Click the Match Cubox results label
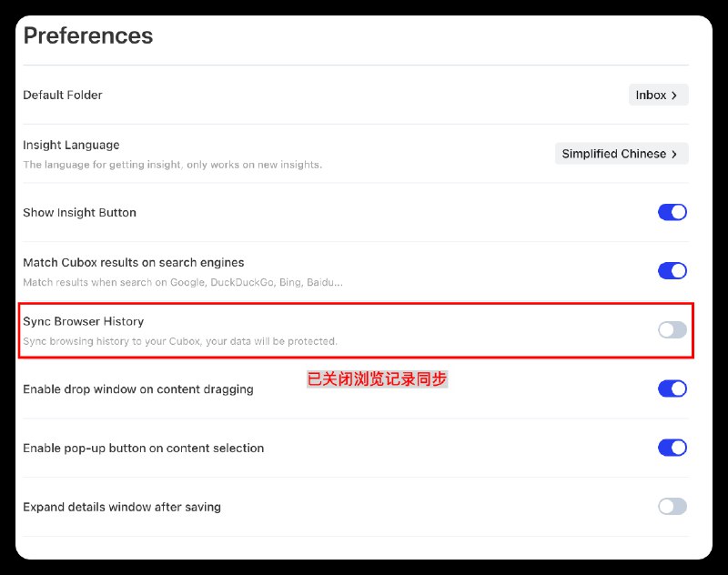The height and width of the screenshot is (575, 728). tap(133, 262)
